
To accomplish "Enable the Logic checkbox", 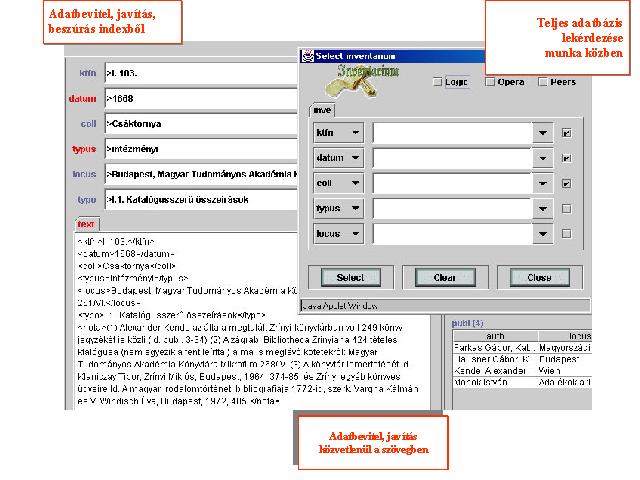I will click(438, 82).
